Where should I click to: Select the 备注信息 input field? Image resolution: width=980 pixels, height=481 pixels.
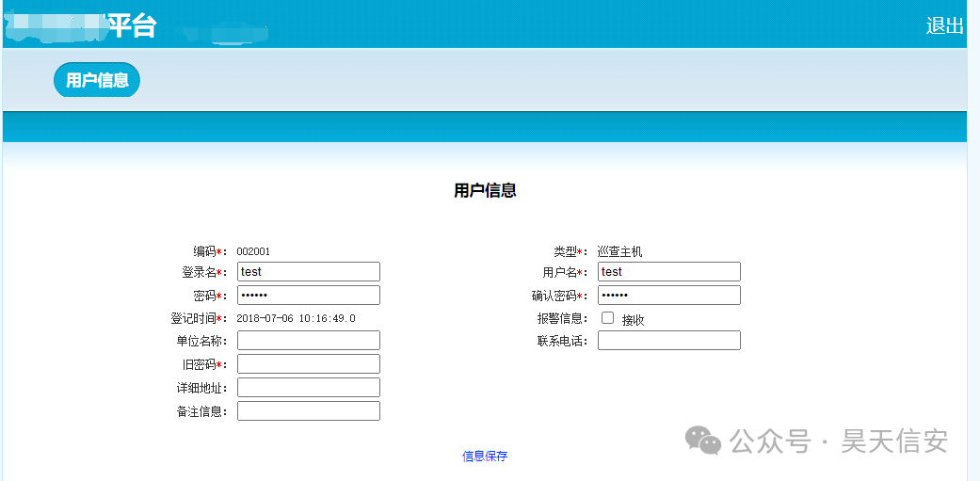click(308, 411)
